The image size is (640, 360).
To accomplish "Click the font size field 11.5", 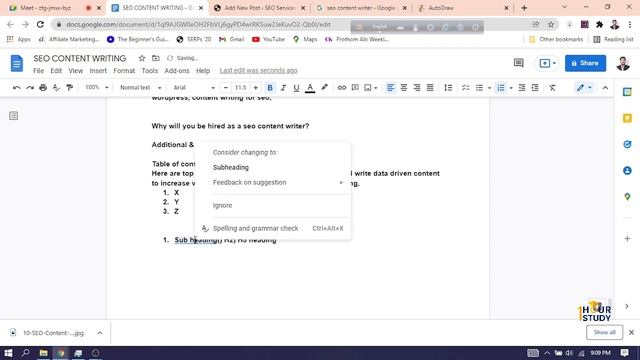I will [x=241, y=87].
